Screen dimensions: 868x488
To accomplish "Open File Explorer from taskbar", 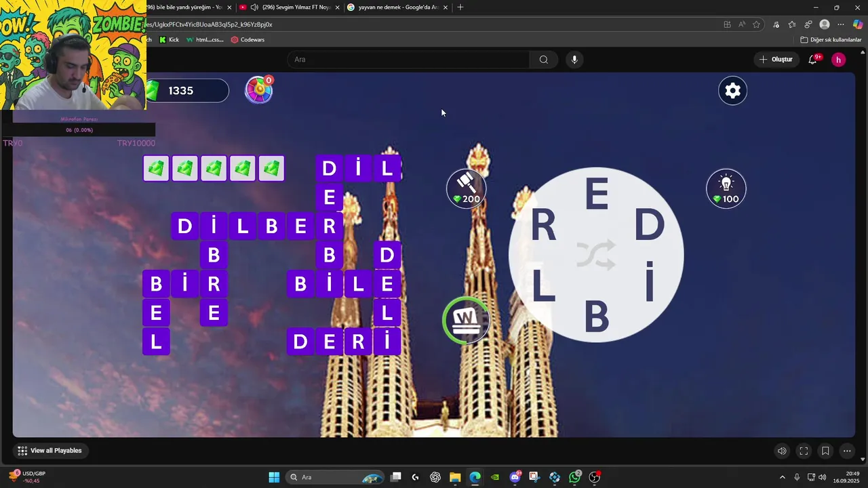I will tap(455, 477).
